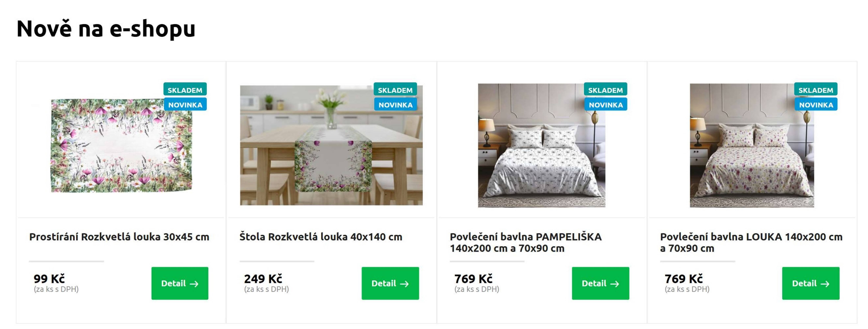Click NOVINKA badge on the PAMPELIŠKA bedding
Image resolution: width=868 pixels, height=329 pixels.
point(605,104)
